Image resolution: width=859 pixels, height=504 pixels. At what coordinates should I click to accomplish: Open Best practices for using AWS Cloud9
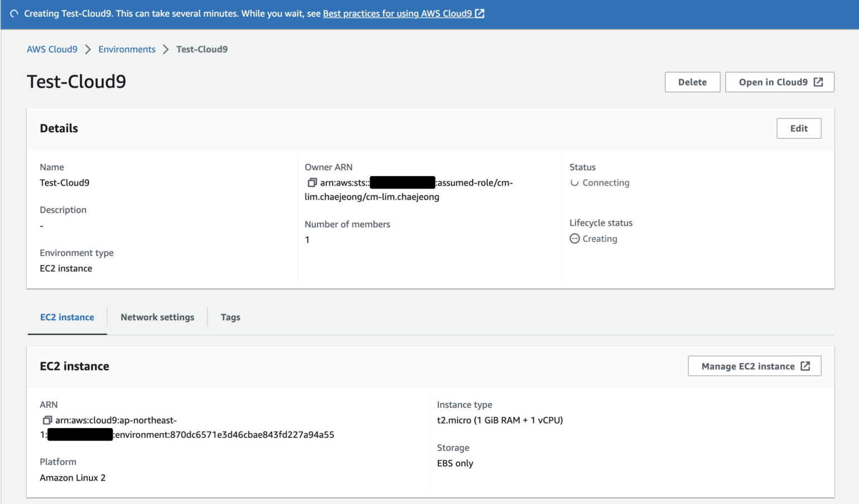399,13
